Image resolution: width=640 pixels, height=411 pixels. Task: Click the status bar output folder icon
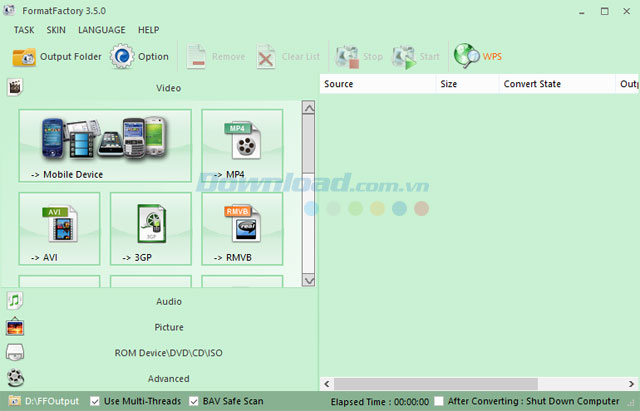click(x=15, y=401)
